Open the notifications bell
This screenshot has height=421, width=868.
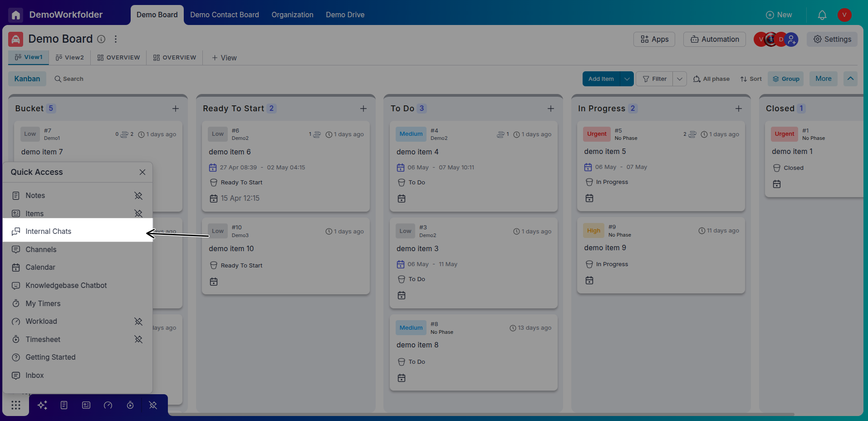coord(822,15)
